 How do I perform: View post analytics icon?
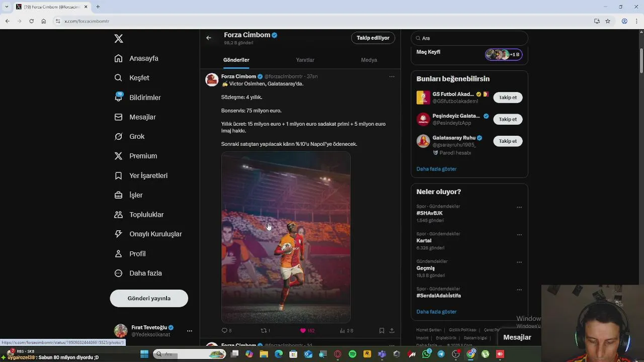(342, 331)
